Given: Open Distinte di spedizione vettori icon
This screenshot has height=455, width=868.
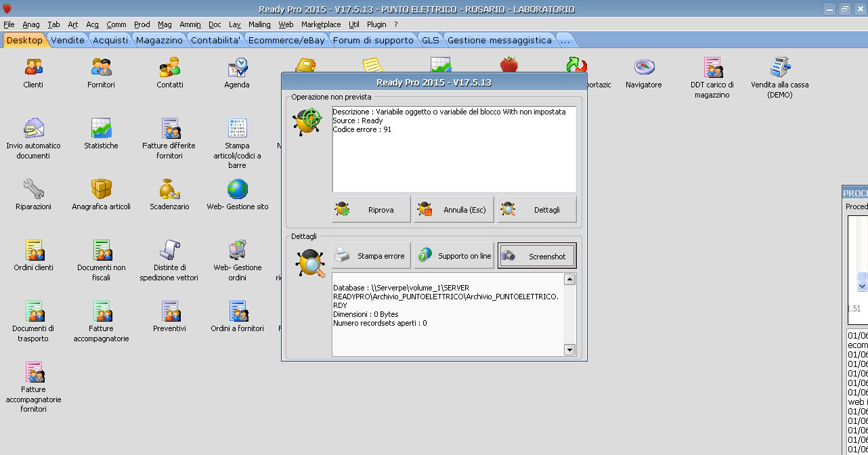Looking at the screenshot, I should click(170, 251).
